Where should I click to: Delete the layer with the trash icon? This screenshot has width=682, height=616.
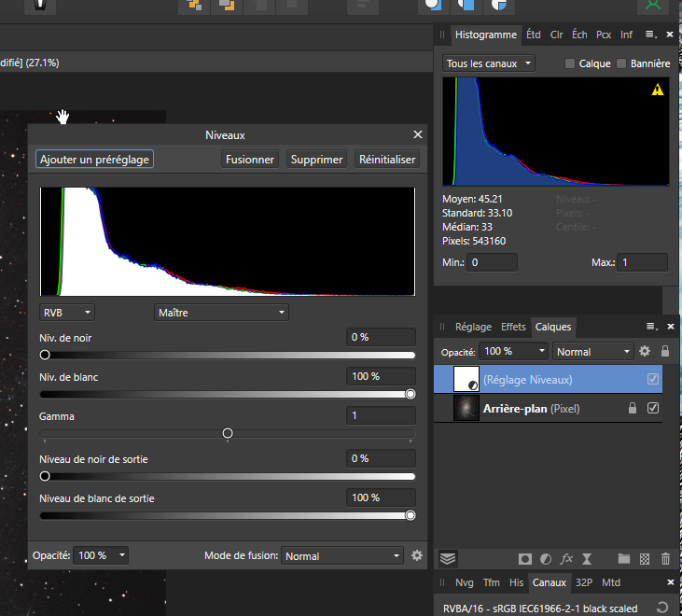(x=665, y=558)
